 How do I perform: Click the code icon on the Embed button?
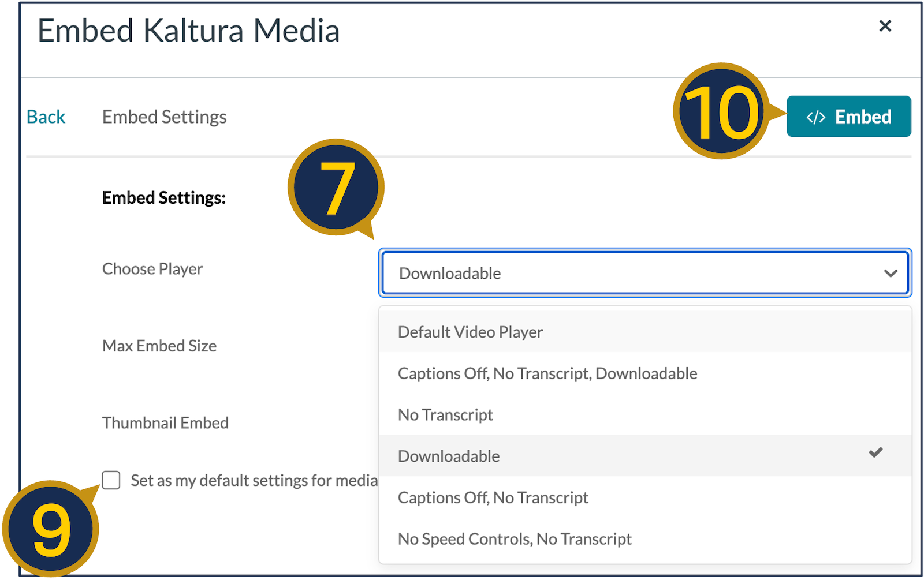click(x=815, y=116)
